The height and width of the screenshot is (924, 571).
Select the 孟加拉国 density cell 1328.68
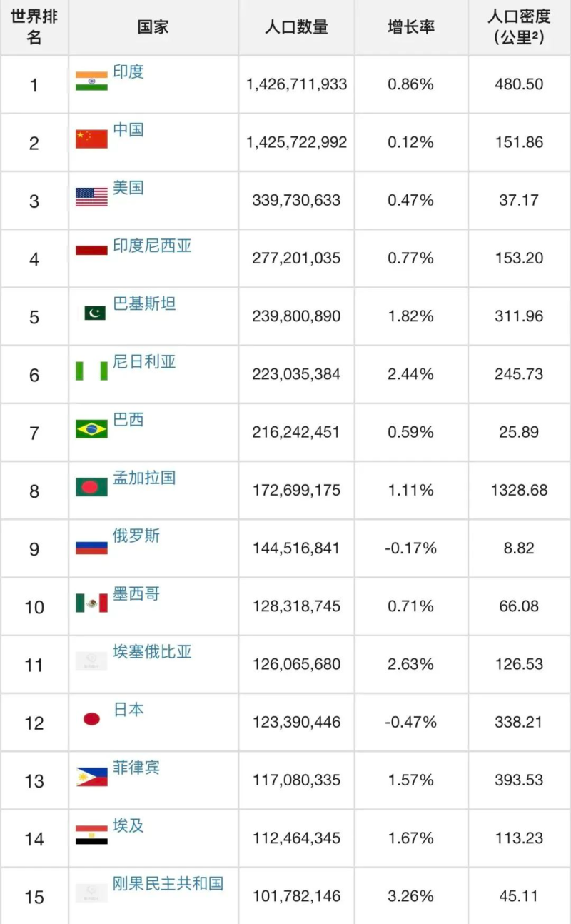pos(519,490)
